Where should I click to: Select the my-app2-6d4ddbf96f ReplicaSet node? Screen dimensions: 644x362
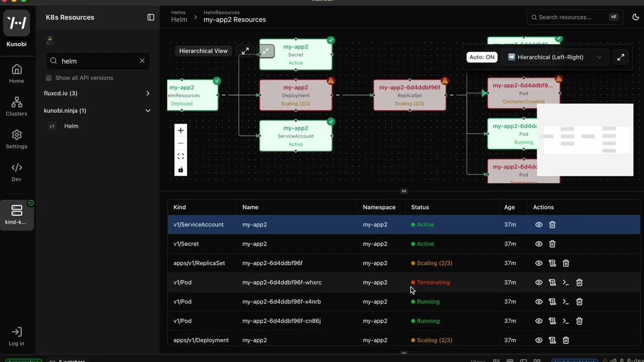pyautogui.click(x=410, y=95)
